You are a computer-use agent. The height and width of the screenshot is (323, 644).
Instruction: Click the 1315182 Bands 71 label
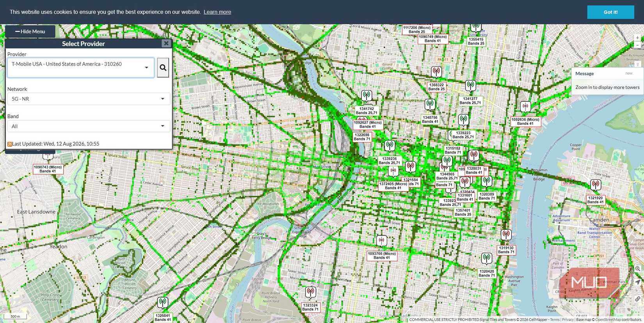453,150
